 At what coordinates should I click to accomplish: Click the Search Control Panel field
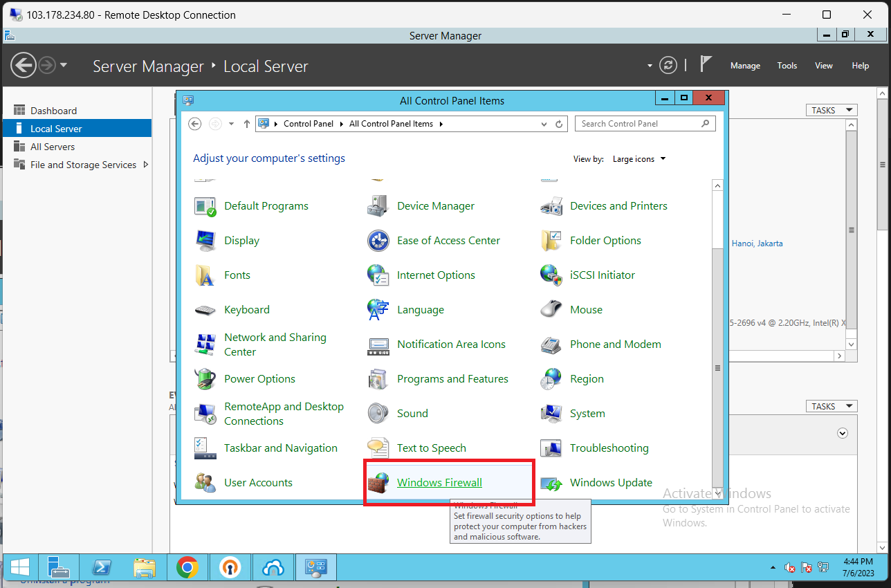tap(645, 124)
